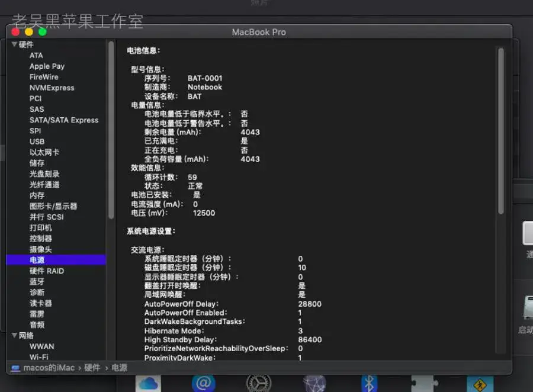Open the Software Update gear icon

259,384
